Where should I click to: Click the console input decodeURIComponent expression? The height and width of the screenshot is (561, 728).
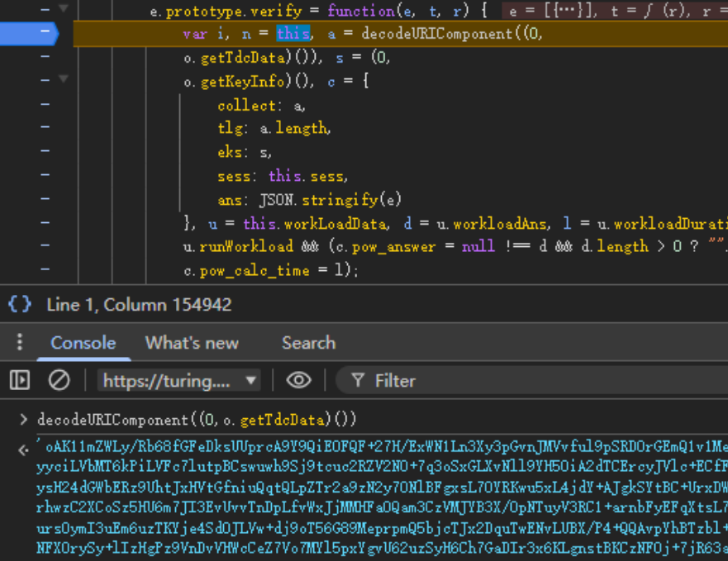[x=197, y=420]
